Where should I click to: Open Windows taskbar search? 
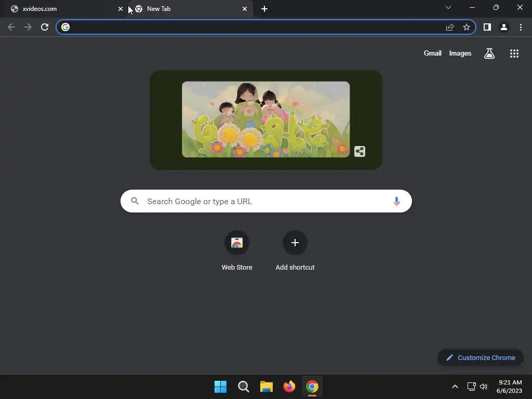click(x=244, y=387)
